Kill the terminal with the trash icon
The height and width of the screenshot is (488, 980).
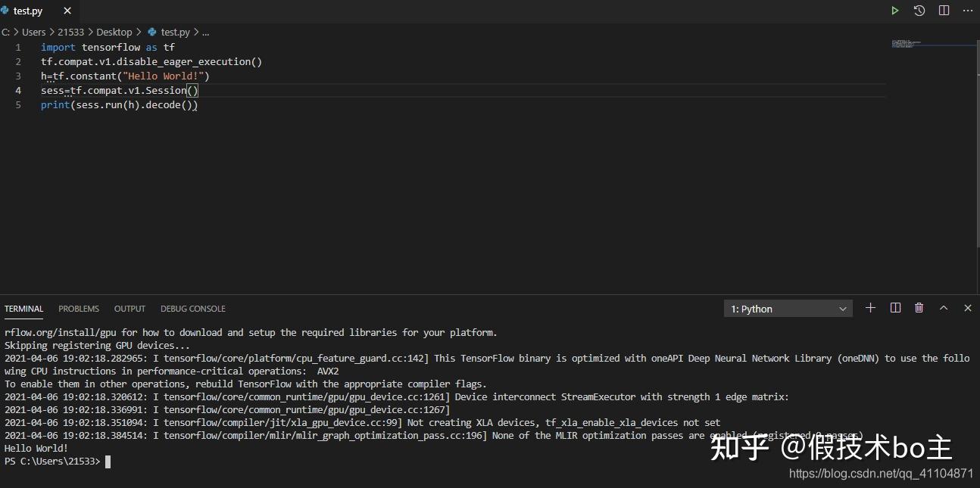point(919,308)
